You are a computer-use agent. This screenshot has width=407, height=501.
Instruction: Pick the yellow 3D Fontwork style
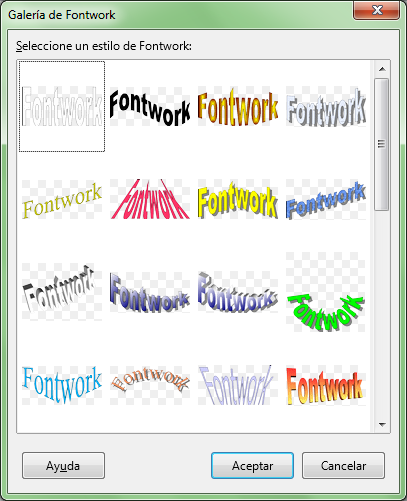tap(238, 199)
